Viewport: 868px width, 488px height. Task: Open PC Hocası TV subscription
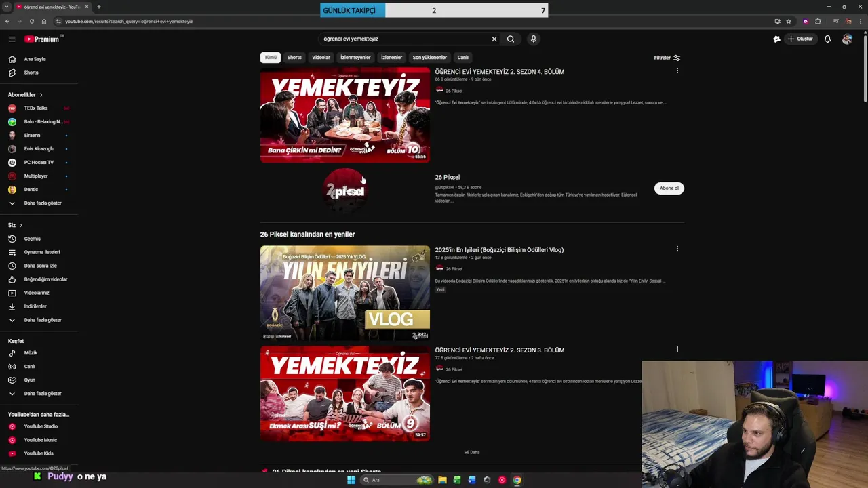[39, 163]
